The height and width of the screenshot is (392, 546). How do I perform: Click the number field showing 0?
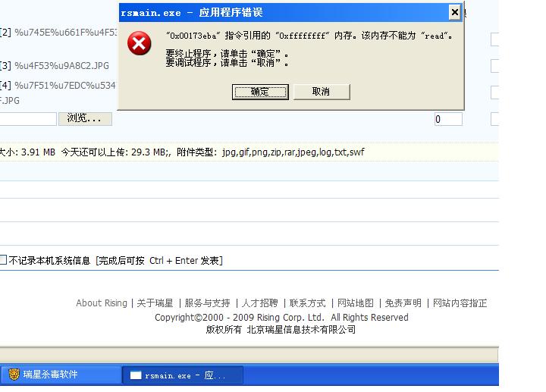pyautogui.click(x=448, y=119)
